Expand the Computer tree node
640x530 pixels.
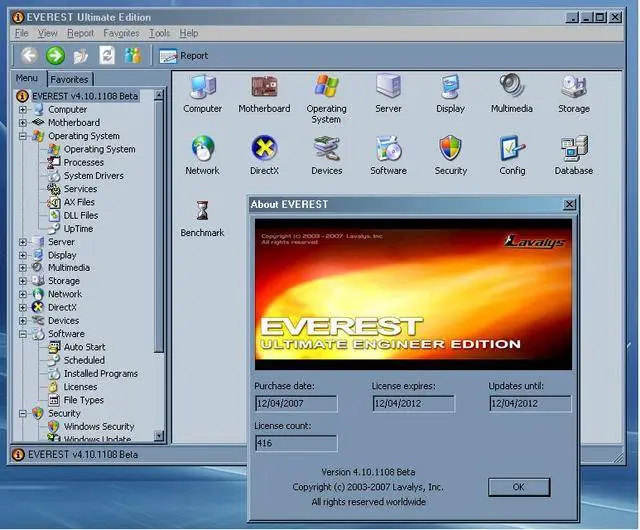click(x=23, y=109)
